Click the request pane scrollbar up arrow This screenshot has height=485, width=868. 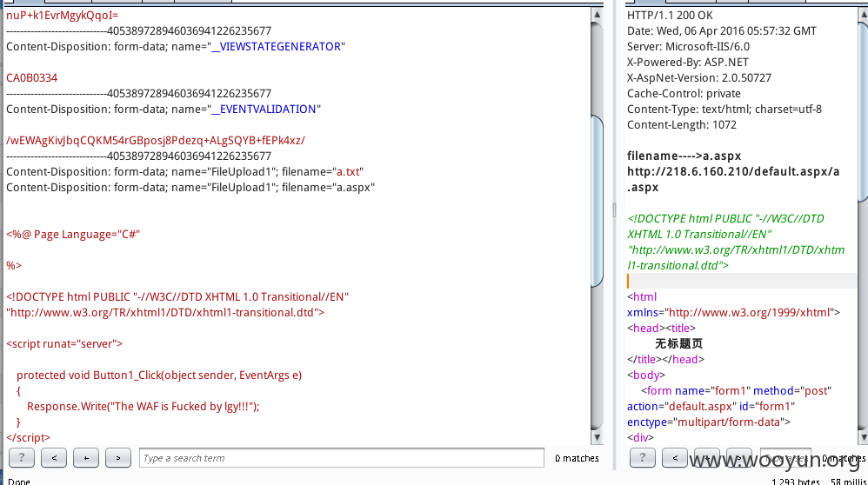point(597,15)
